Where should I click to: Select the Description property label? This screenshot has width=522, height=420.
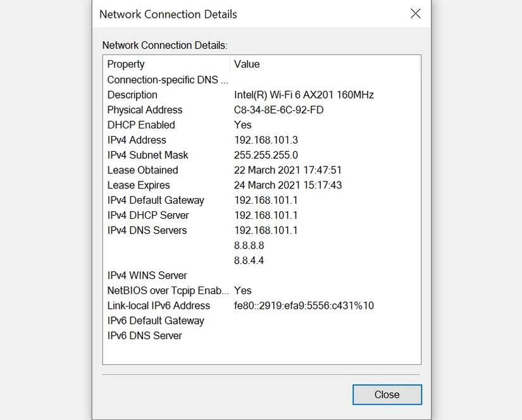point(132,95)
